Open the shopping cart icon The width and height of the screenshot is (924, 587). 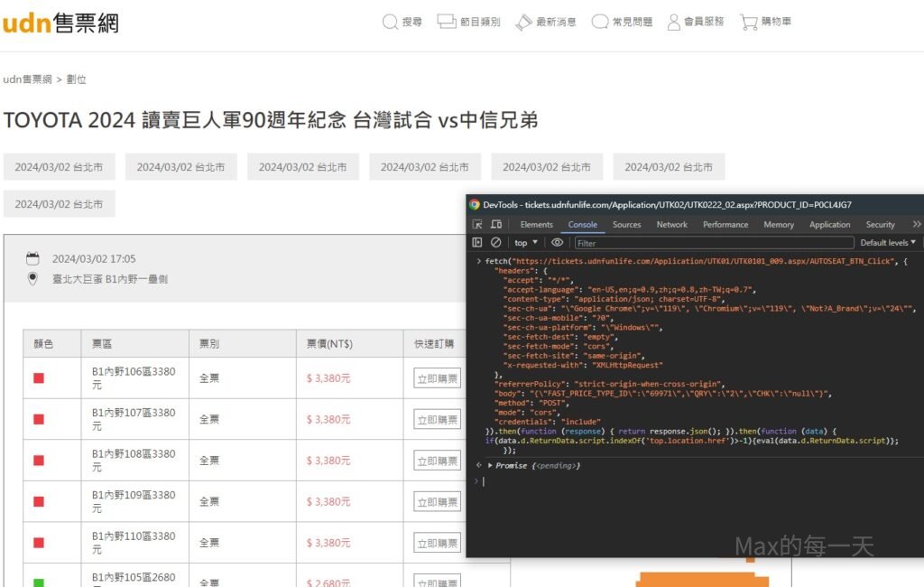pyautogui.click(x=748, y=22)
